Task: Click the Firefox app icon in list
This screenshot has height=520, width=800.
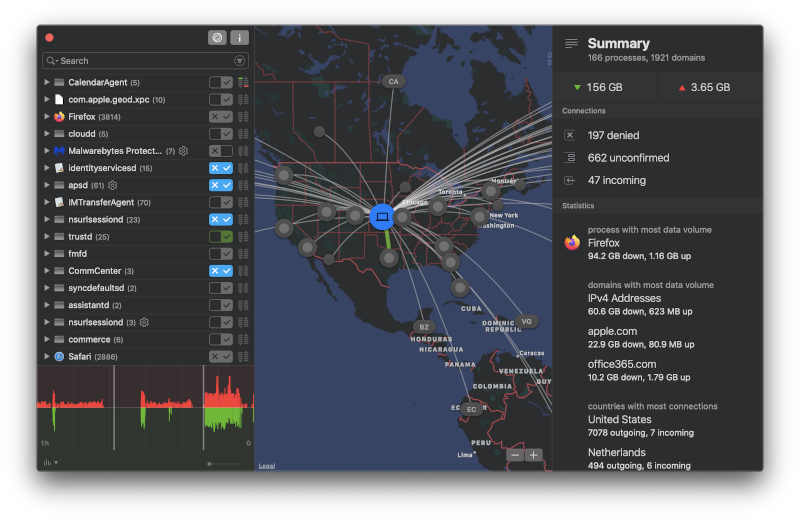Action: tap(59, 116)
